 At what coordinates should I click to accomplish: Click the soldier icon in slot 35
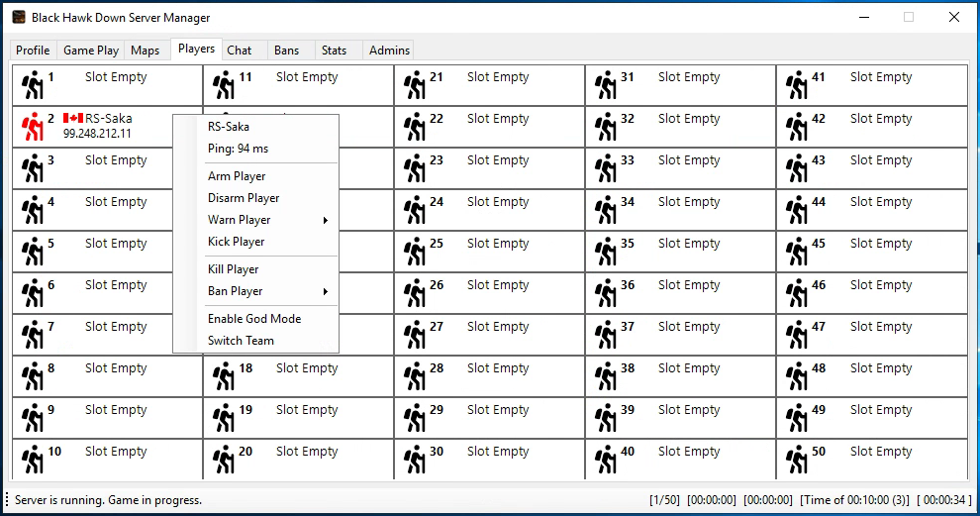(606, 252)
